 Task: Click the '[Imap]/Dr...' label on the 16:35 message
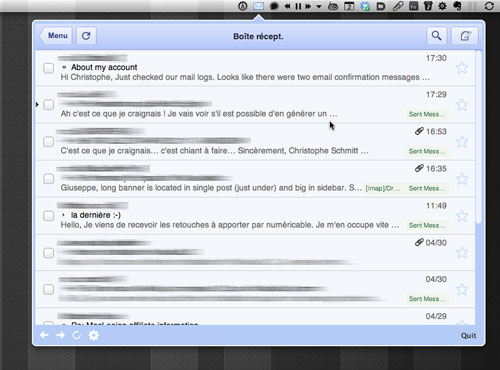[x=383, y=188]
